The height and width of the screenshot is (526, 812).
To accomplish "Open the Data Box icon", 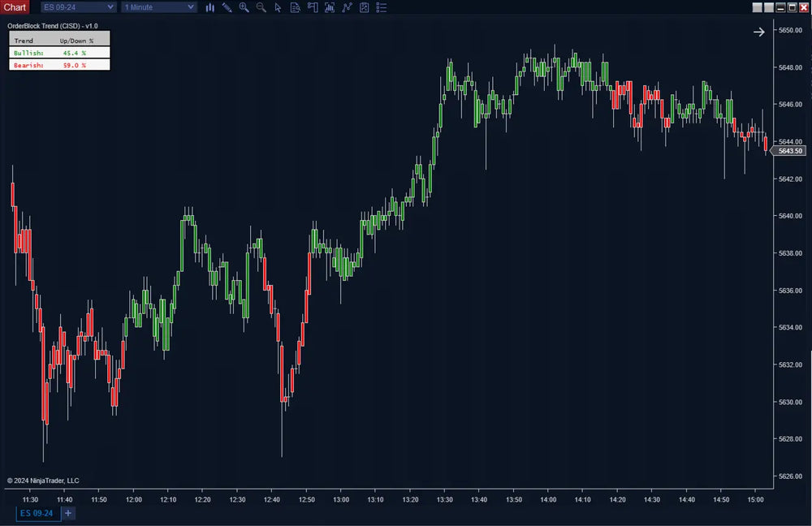I will tap(295, 7).
